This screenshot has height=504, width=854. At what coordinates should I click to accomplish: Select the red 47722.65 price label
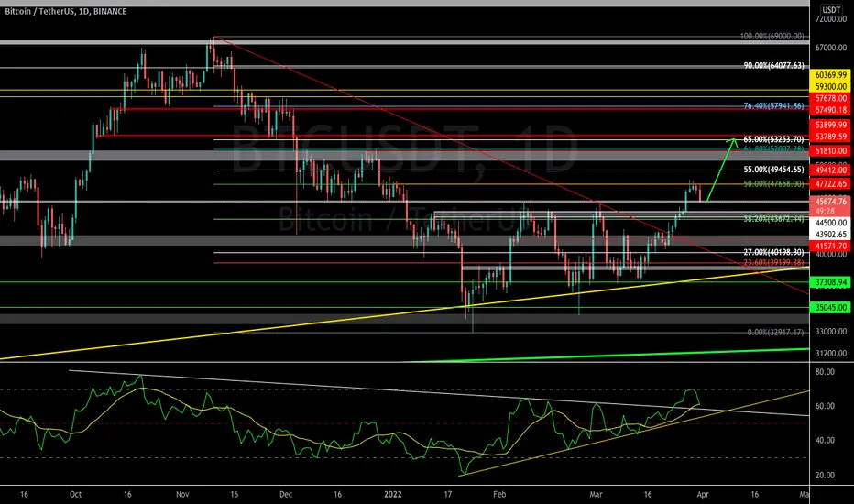point(830,184)
